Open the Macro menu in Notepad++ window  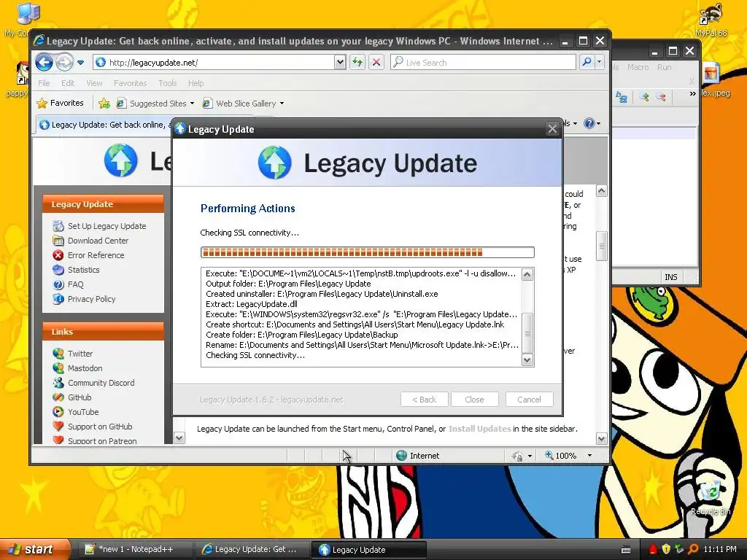[x=638, y=67]
